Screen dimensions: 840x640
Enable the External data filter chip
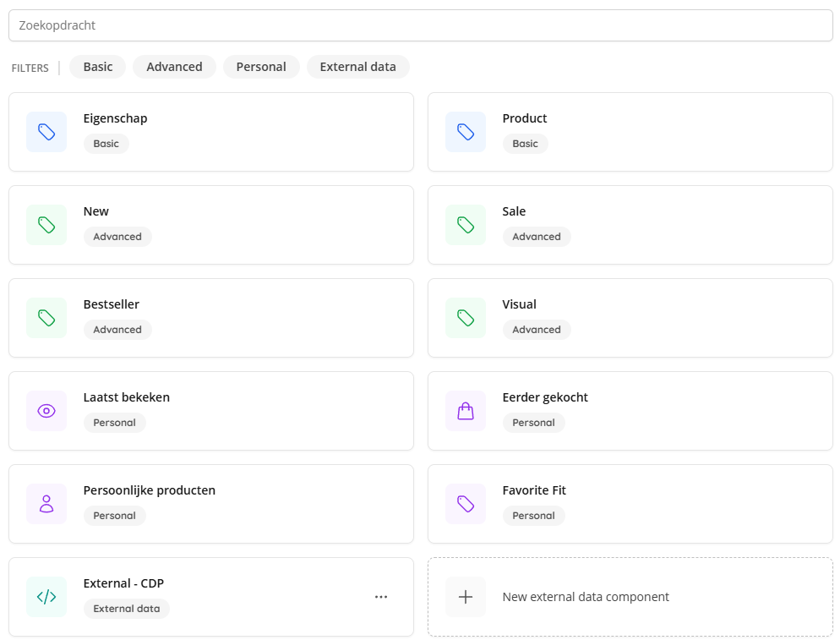(x=357, y=67)
